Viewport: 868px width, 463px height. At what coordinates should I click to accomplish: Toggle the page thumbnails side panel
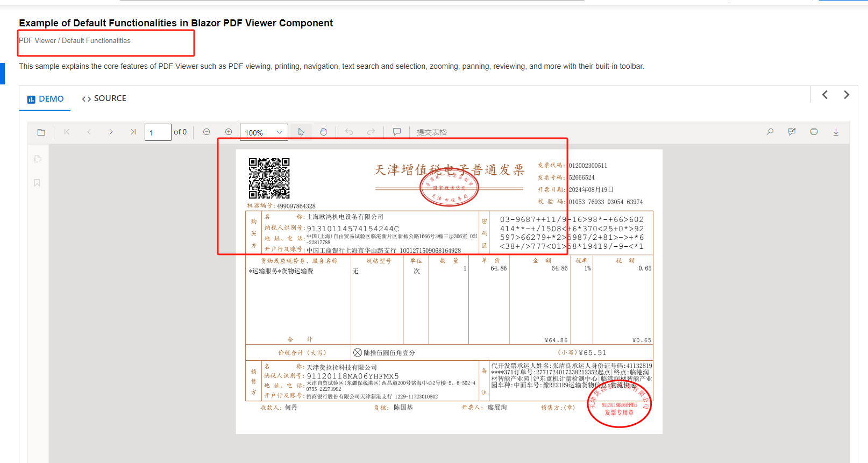click(37, 159)
